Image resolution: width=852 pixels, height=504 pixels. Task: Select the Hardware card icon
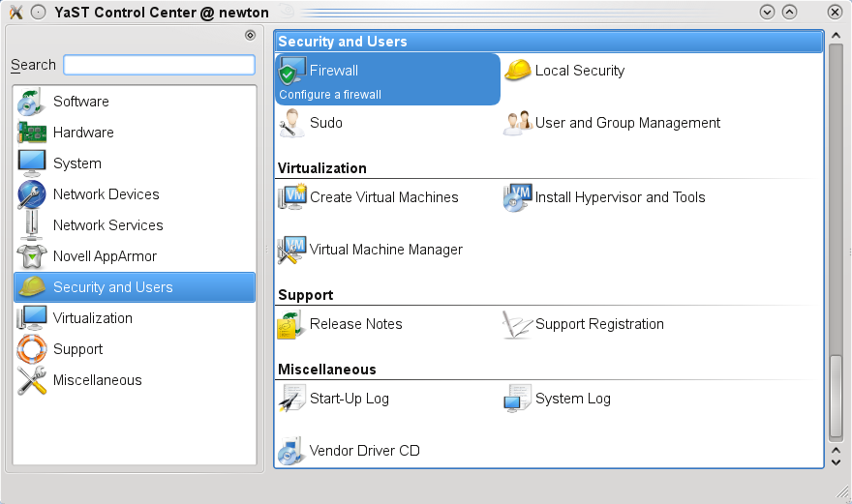(x=32, y=133)
